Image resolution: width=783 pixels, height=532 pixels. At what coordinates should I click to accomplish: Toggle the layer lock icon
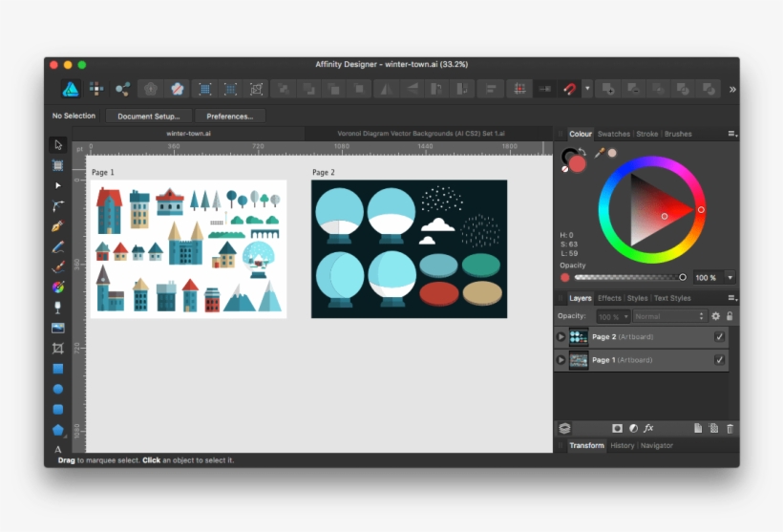tap(730, 316)
